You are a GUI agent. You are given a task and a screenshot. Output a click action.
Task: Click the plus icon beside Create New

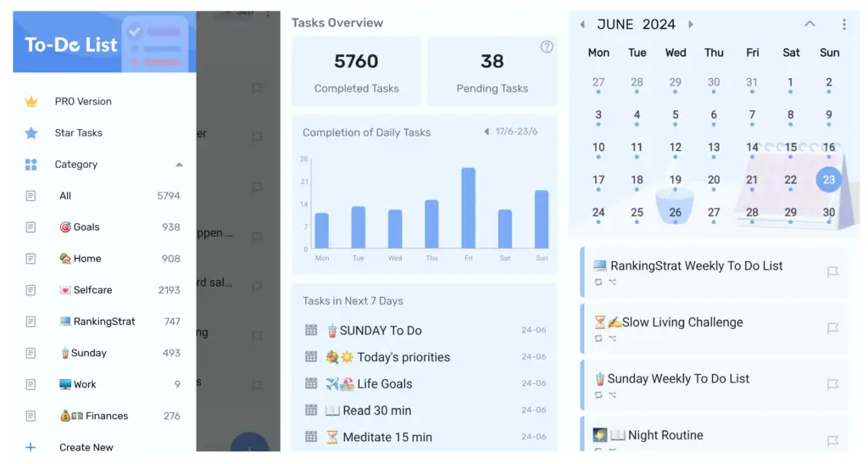[x=31, y=447]
